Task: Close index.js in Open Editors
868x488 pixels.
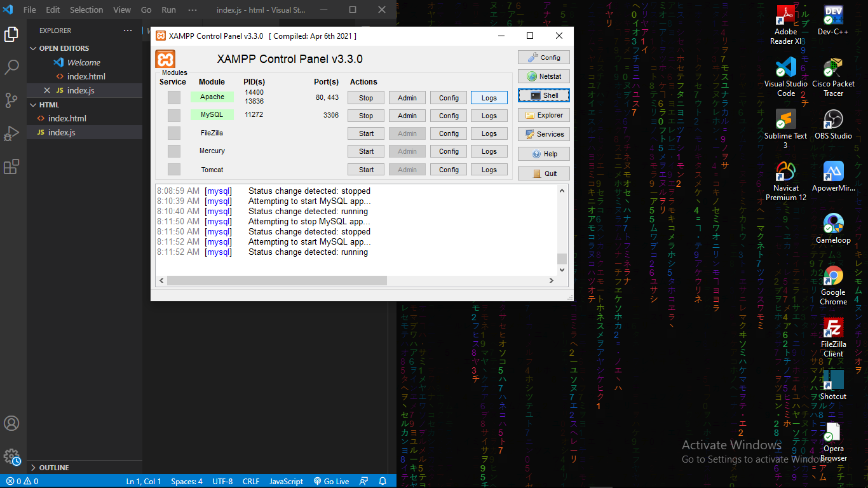Action: [x=47, y=90]
